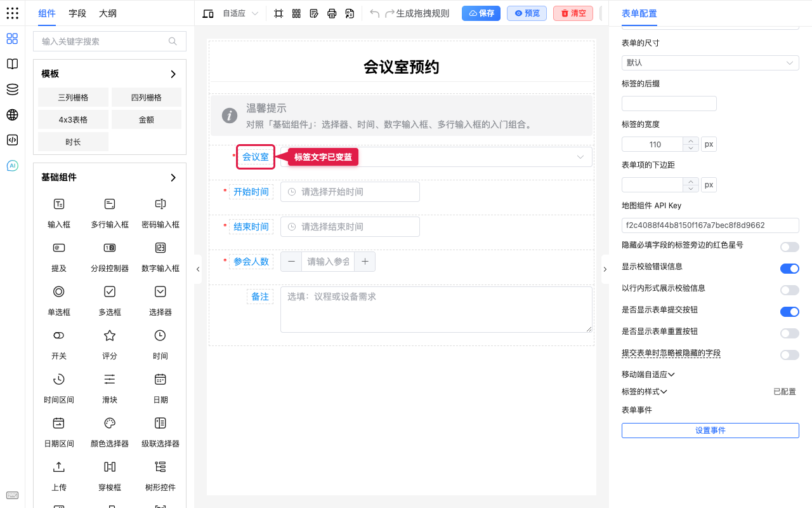Screen dimensions: 812x508
Task: Expand the 移动端自适应 section
Action: coord(648,375)
